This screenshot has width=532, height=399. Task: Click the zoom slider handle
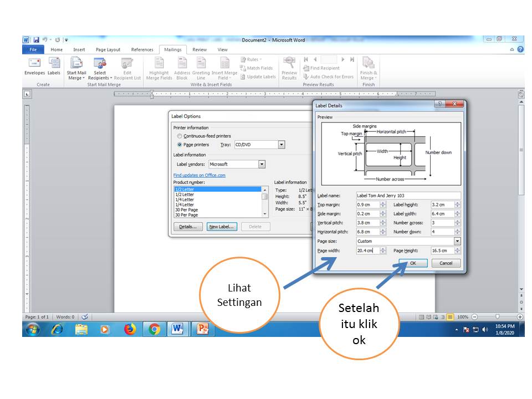coord(498,316)
